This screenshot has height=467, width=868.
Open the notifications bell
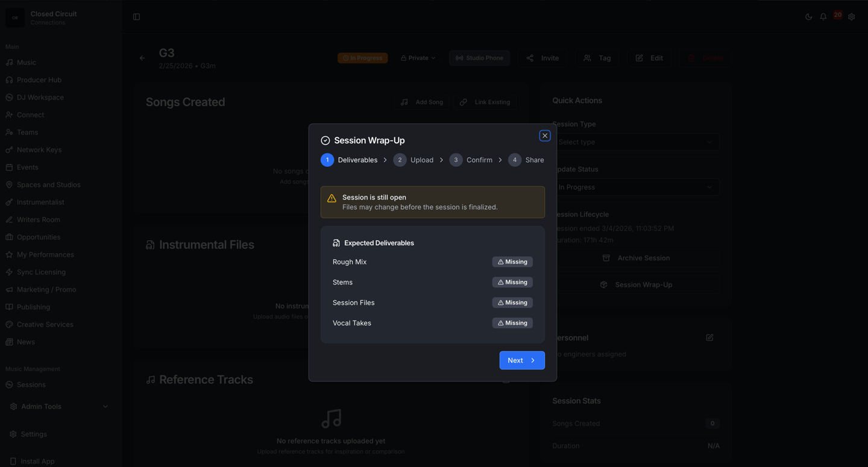pos(823,17)
